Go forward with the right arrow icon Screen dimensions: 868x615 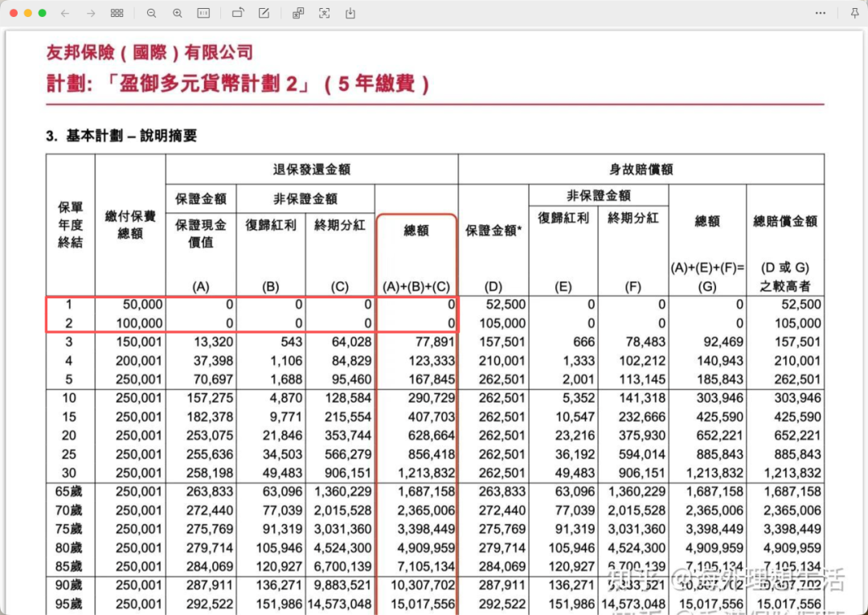pos(91,14)
